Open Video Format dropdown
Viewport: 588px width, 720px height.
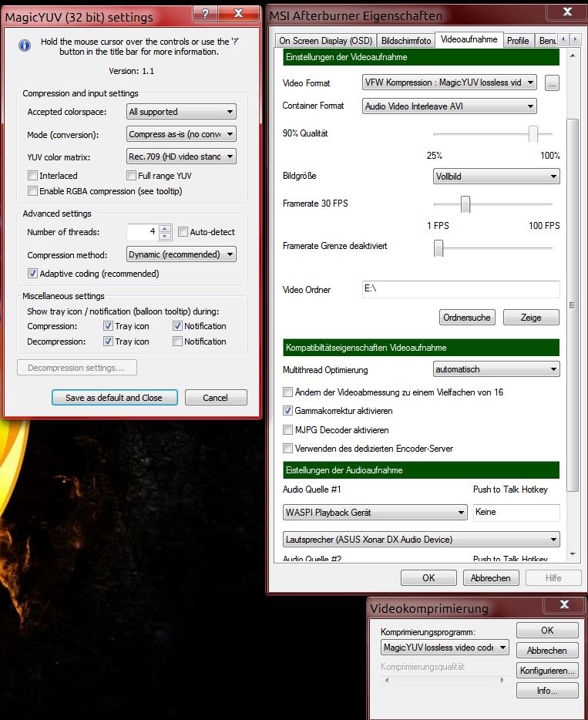(449, 82)
